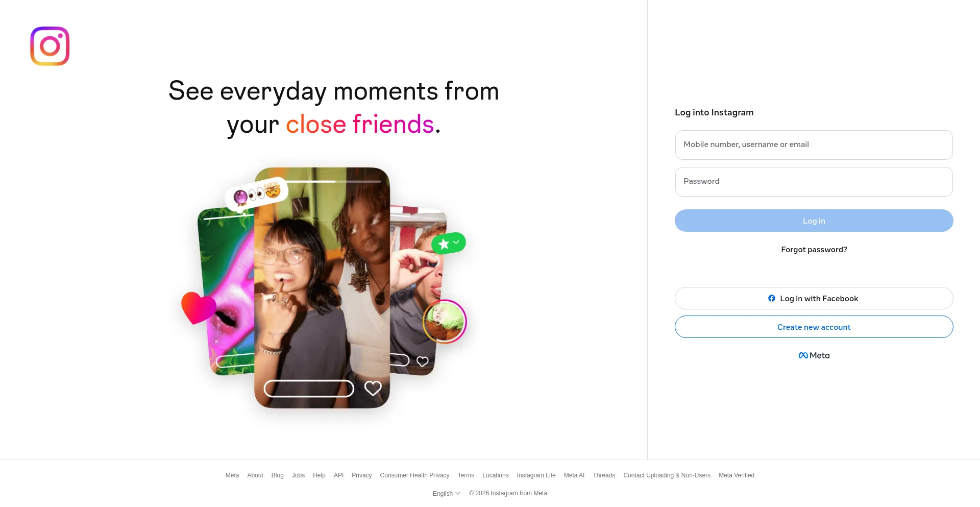
Task: Open the English language dropdown
Action: (447, 493)
